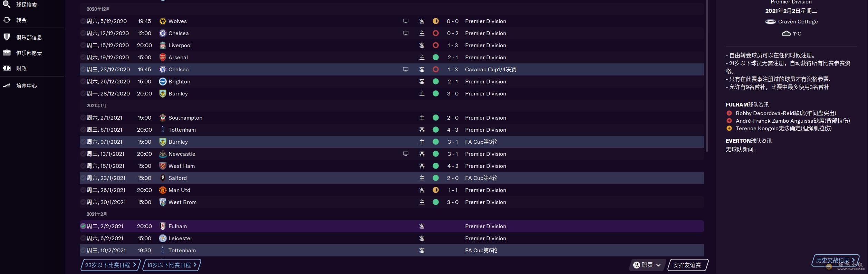Click the Craven Cottage stadium icon
The height and width of the screenshot is (274, 868).
point(770,22)
